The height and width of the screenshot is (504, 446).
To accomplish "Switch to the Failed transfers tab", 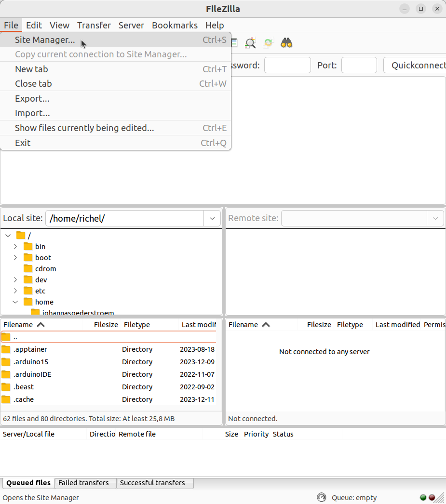I will point(85,483).
